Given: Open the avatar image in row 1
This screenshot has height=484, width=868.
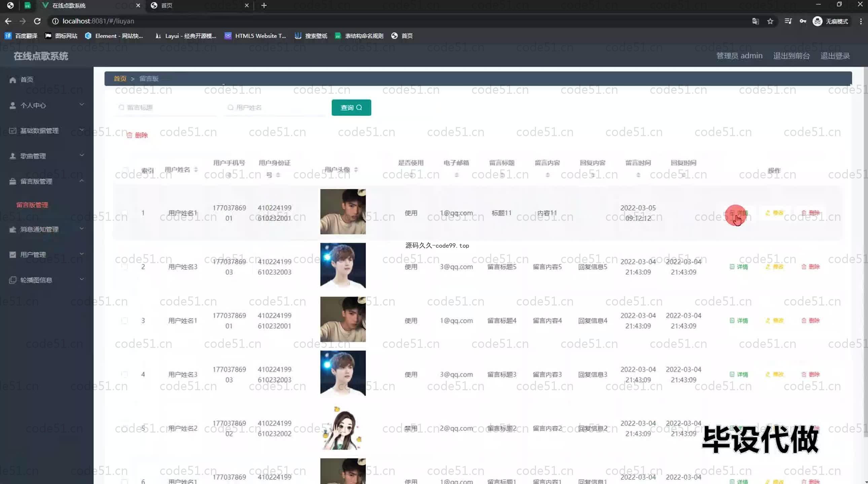Looking at the screenshot, I should 343,212.
